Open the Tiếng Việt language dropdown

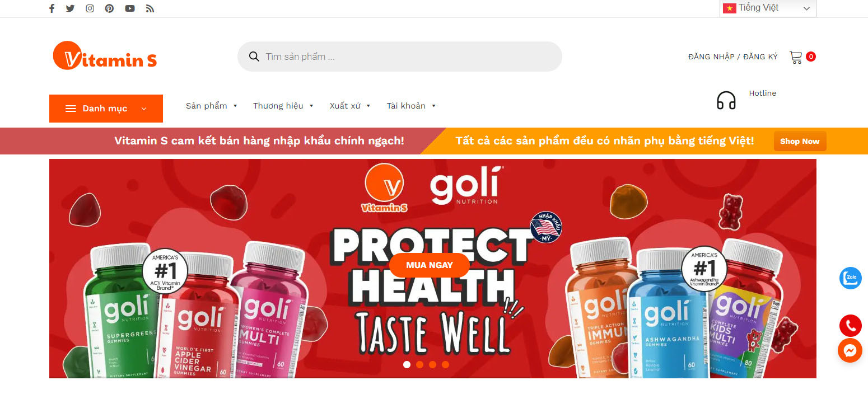(768, 8)
